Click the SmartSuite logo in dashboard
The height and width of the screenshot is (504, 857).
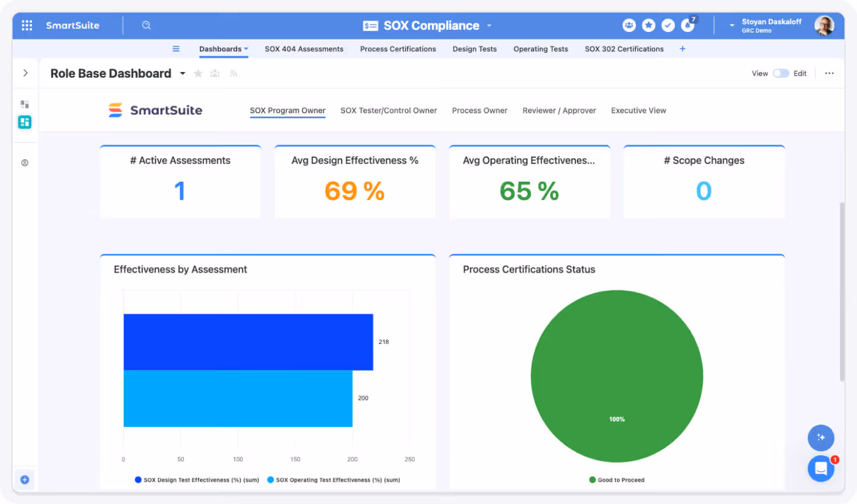click(x=155, y=110)
